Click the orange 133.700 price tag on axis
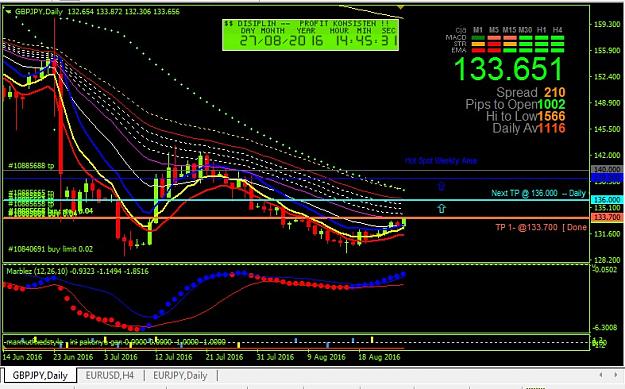Screen dimensions: 625x389 click(x=607, y=217)
